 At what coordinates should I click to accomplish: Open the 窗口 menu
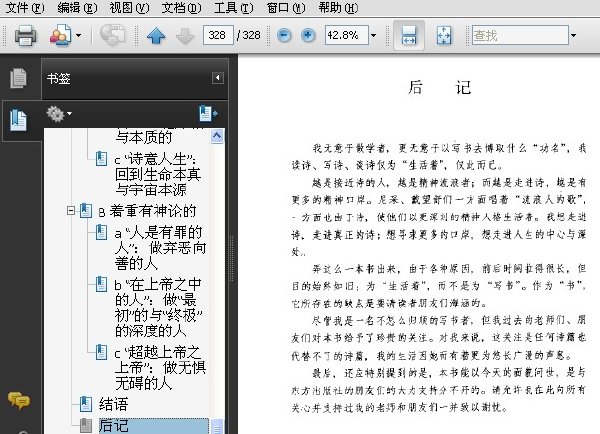[x=285, y=7]
